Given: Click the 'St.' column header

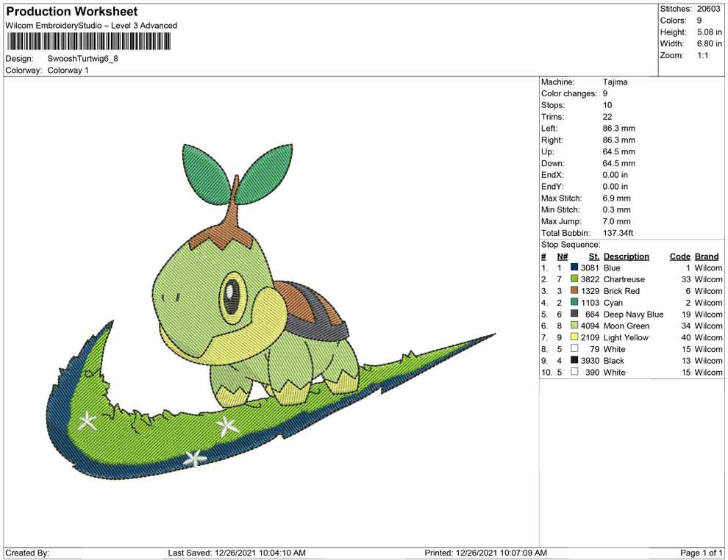Looking at the screenshot, I should [x=594, y=256].
